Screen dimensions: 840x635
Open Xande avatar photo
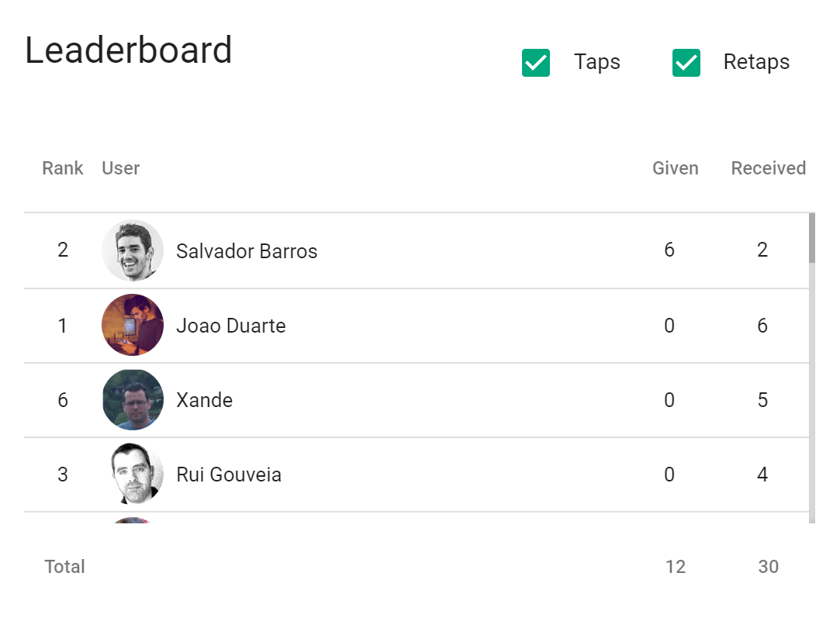[x=133, y=399]
